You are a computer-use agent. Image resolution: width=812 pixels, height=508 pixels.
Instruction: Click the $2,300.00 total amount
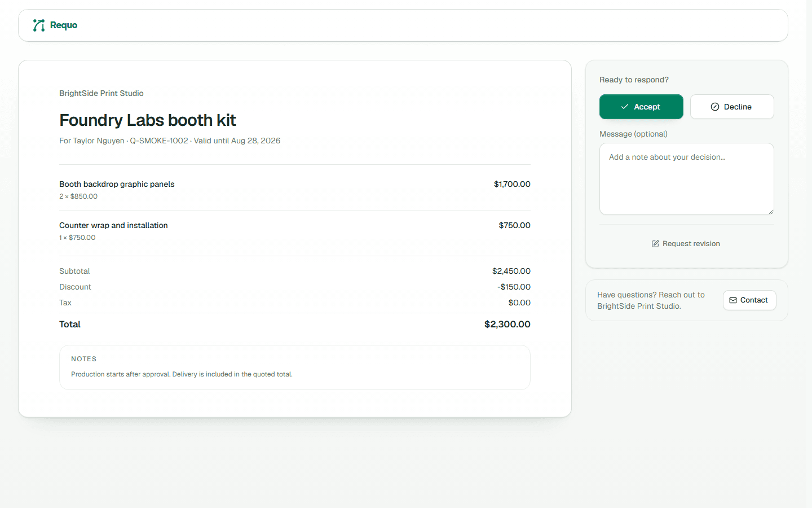tap(507, 324)
